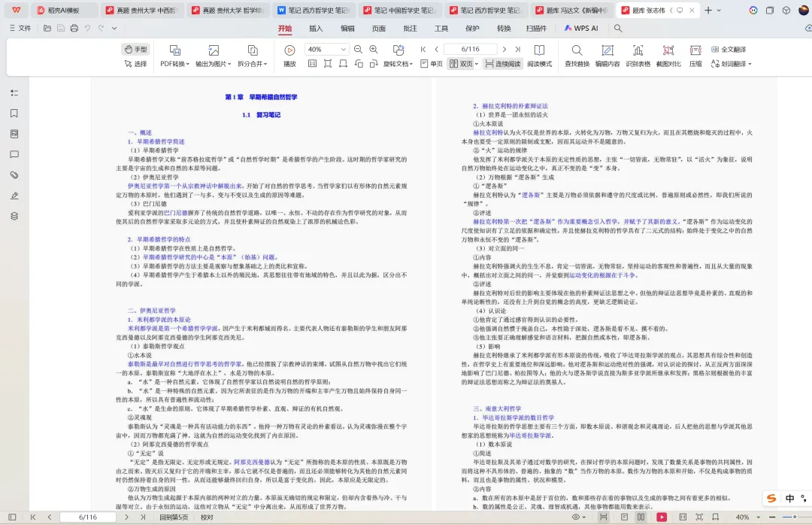Open the bookmarks panel in the sidebar

tap(14, 113)
